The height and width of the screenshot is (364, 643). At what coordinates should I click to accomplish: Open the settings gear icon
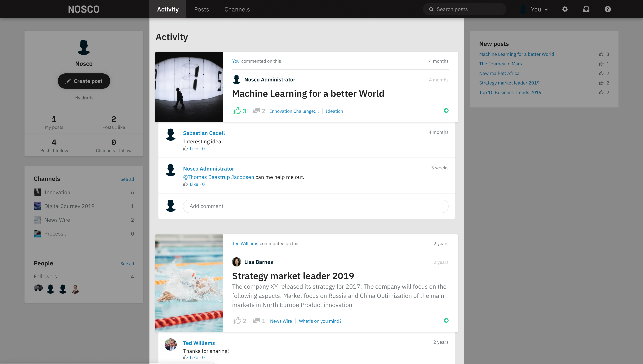pos(565,9)
